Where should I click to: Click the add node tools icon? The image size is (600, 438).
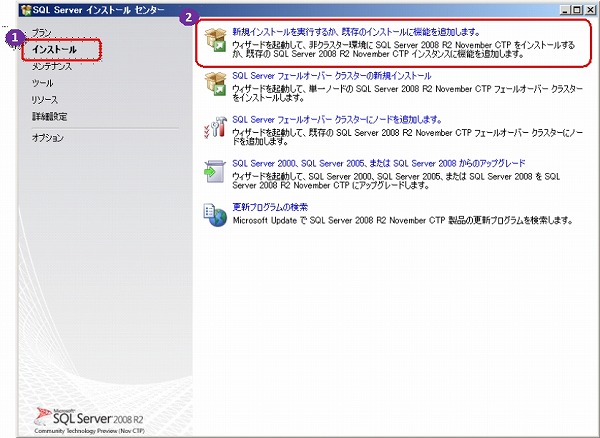coord(215,128)
